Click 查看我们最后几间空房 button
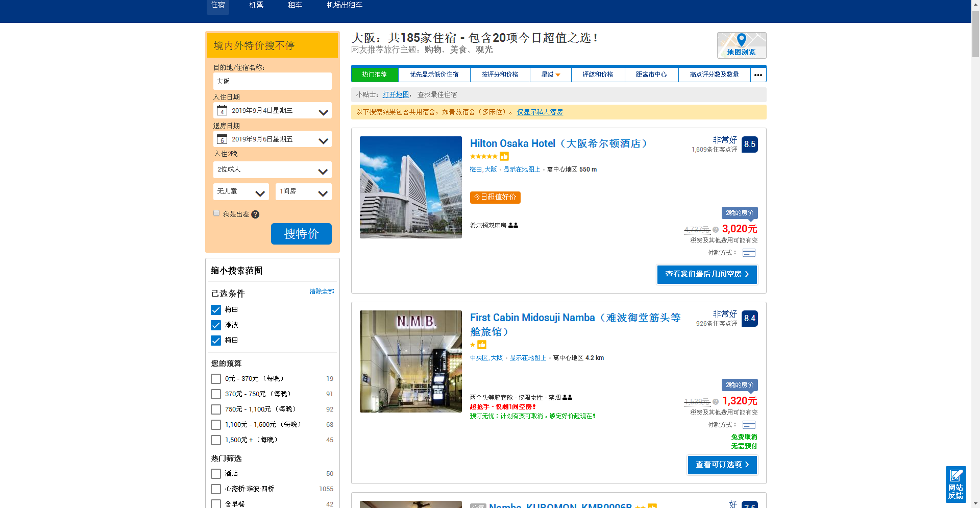 (707, 274)
